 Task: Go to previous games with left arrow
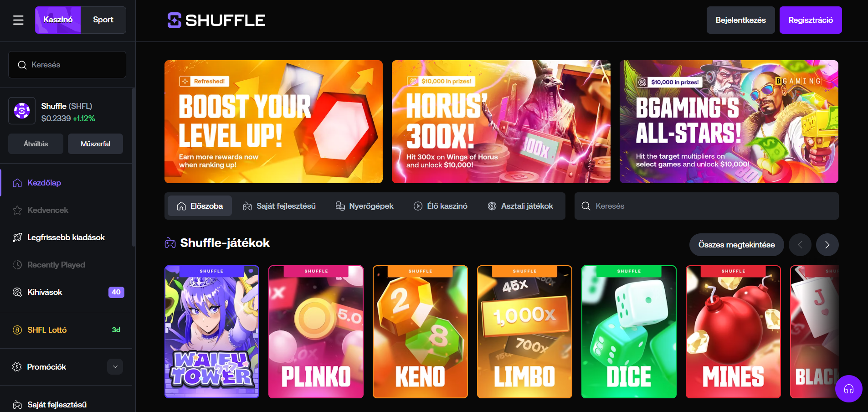click(x=800, y=245)
